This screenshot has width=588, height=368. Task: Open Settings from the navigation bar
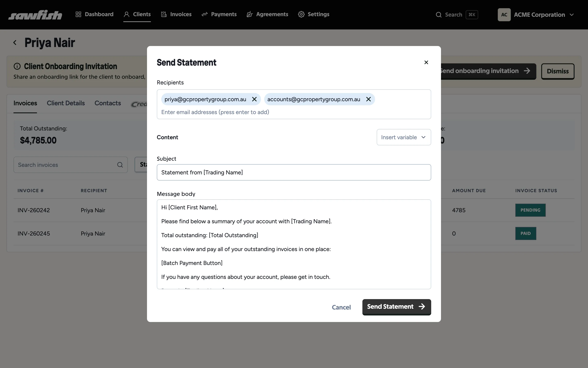314,14
